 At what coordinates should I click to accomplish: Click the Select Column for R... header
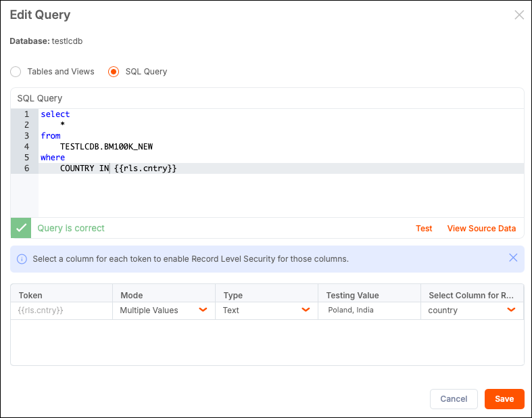point(471,295)
